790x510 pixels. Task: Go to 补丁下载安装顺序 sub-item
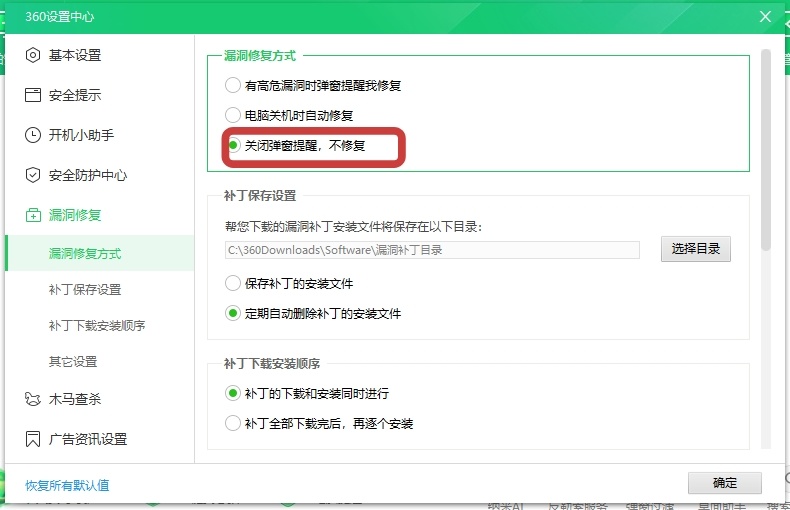pyautogui.click(x=99, y=326)
